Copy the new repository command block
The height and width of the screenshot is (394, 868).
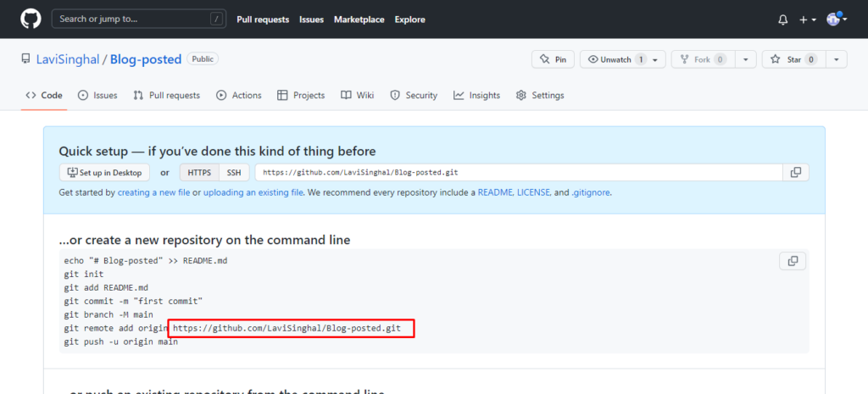(x=793, y=261)
